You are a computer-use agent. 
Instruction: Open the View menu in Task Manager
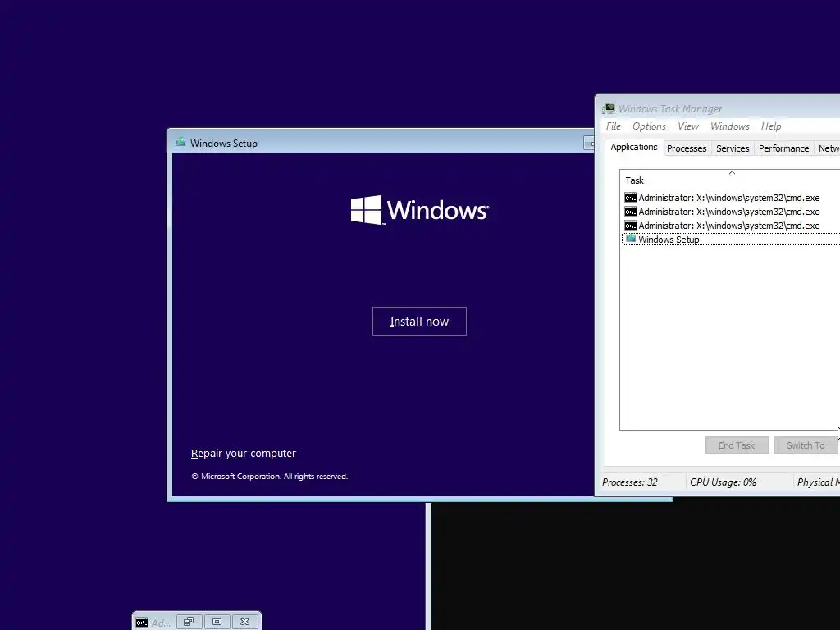click(688, 126)
